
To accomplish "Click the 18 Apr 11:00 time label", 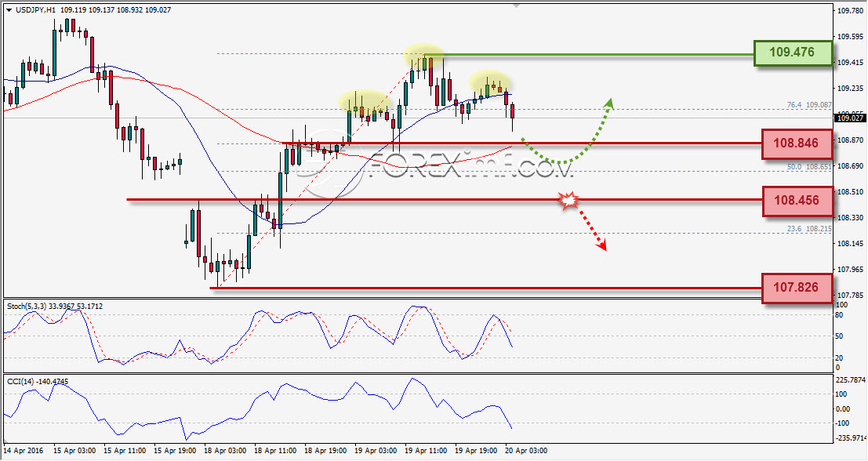I will point(276,451).
